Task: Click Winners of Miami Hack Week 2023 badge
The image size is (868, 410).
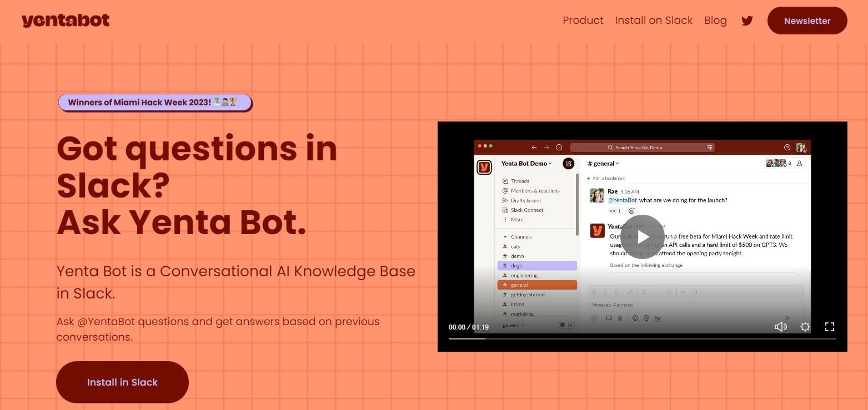Action: (155, 102)
